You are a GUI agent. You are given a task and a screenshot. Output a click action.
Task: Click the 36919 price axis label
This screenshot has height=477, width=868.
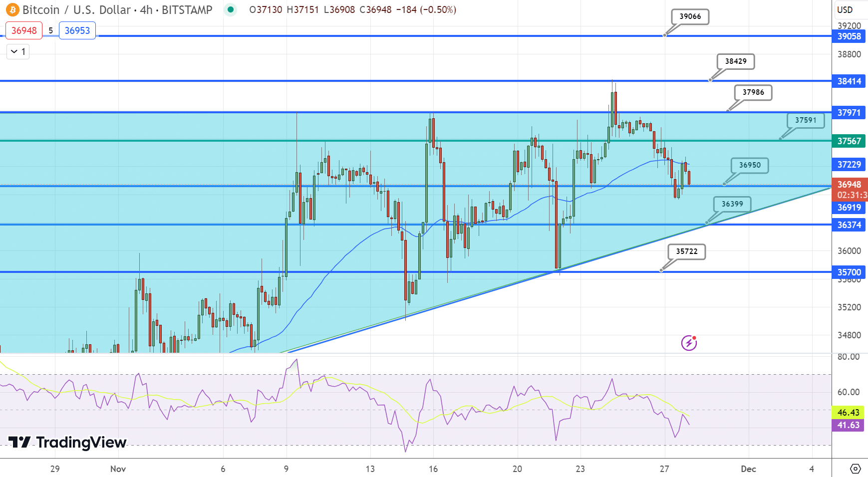[849, 207]
